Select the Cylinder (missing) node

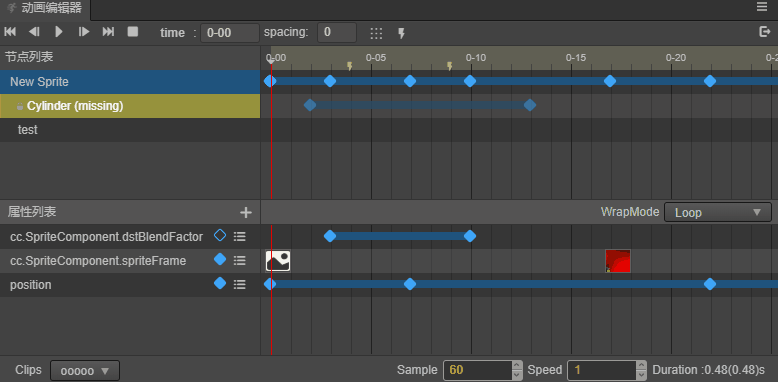tap(130, 106)
